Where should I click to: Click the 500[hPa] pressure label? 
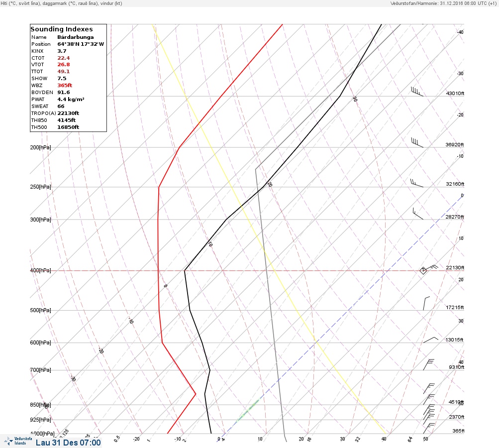(40, 310)
